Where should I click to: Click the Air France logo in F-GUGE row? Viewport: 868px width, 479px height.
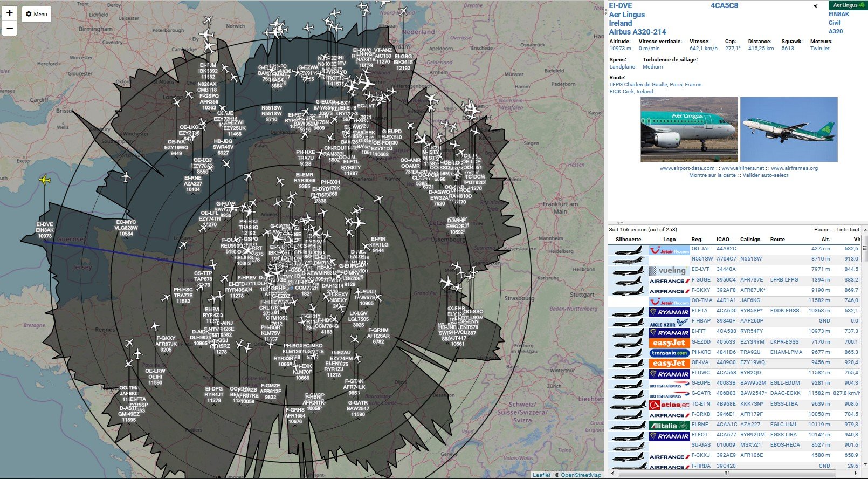click(669, 281)
